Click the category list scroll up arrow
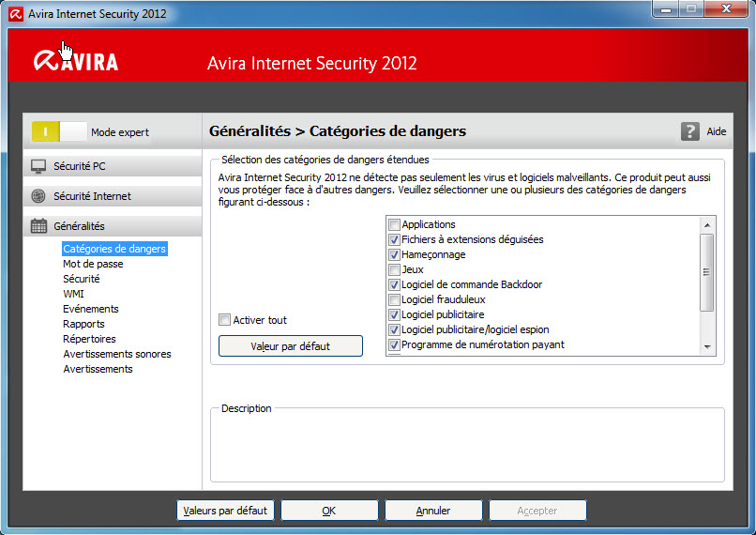The width and height of the screenshot is (756, 535). click(707, 225)
